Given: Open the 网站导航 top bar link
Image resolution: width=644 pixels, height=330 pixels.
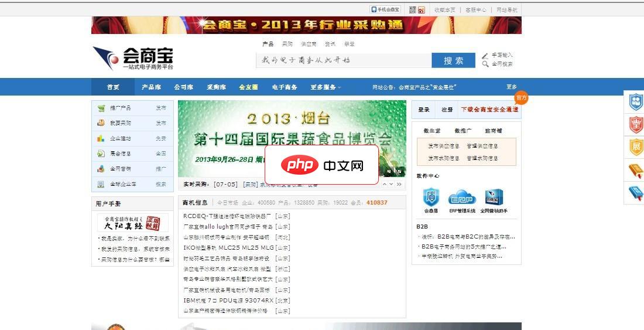Looking at the screenshot, I should pos(507,10).
